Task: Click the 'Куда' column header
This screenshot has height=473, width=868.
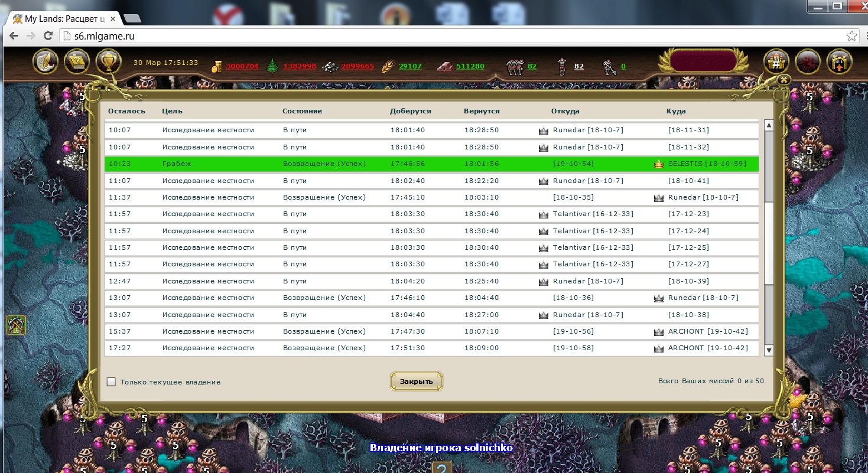Action: (676, 111)
